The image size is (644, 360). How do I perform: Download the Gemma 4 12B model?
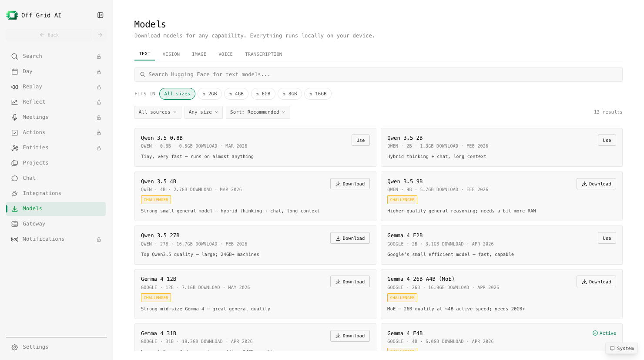click(x=350, y=282)
